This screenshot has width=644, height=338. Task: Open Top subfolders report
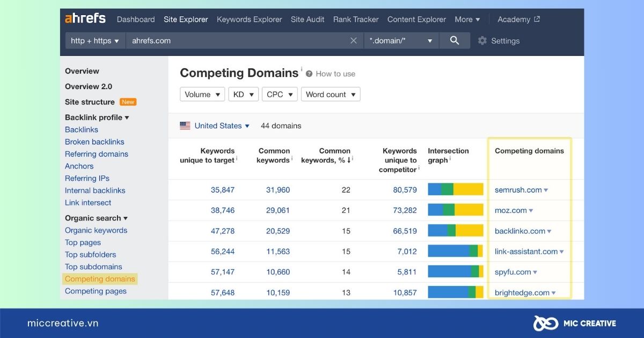(x=90, y=255)
